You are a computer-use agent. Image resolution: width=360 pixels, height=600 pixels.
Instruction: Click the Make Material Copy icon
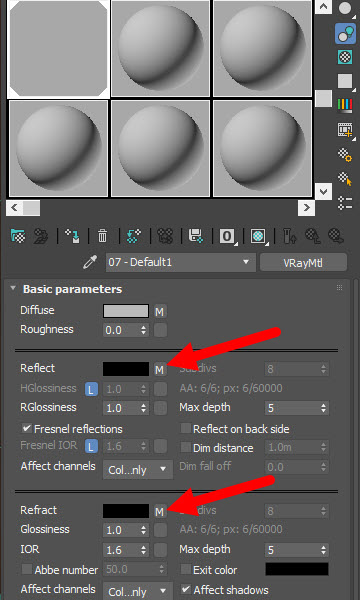coord(134,236)
